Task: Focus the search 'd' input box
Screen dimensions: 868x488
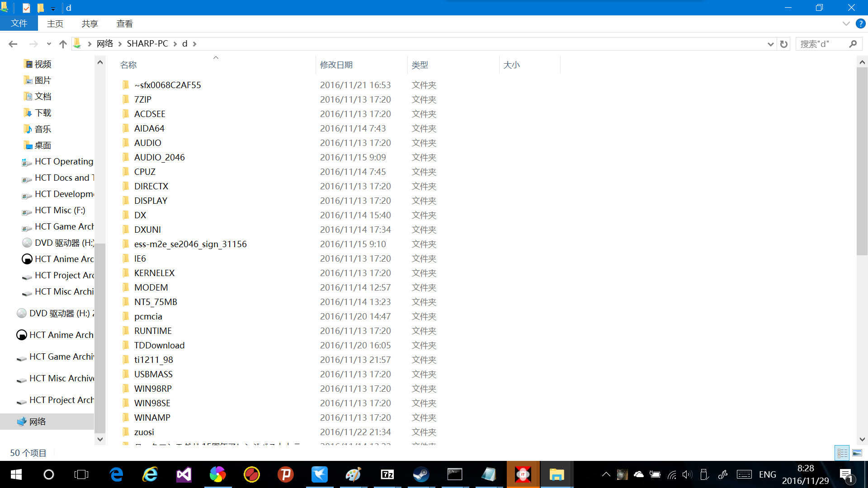Action: pyautogui.click(x=822, y=44)
